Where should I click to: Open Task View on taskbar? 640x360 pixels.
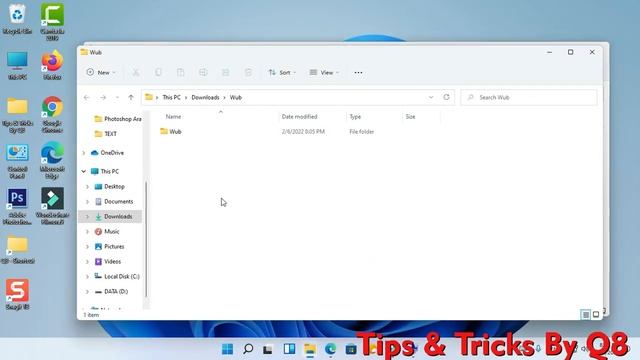[x=268, y=349]
